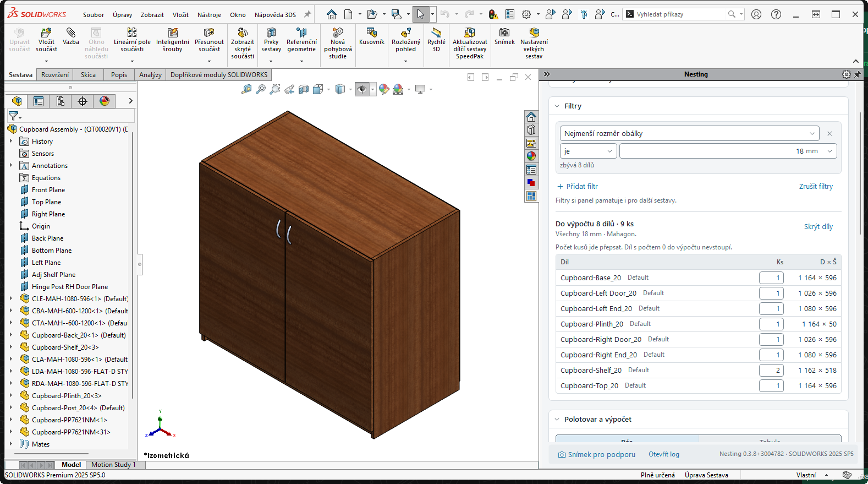Image resolution: width=868 pixels, height=484 pixels.
Task: Click the Nesting panel settings gear
Action: coord(847,74)
